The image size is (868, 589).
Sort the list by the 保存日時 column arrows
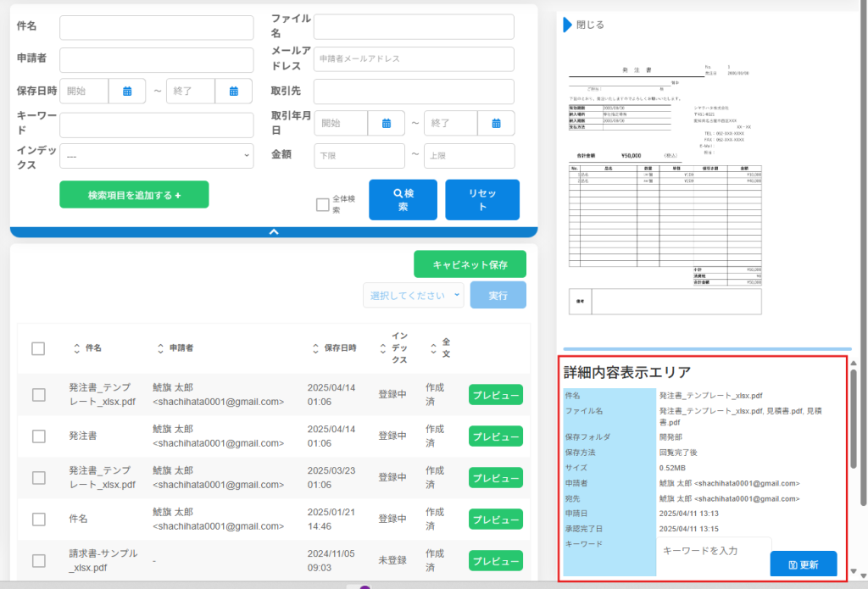tap(315, 348)
